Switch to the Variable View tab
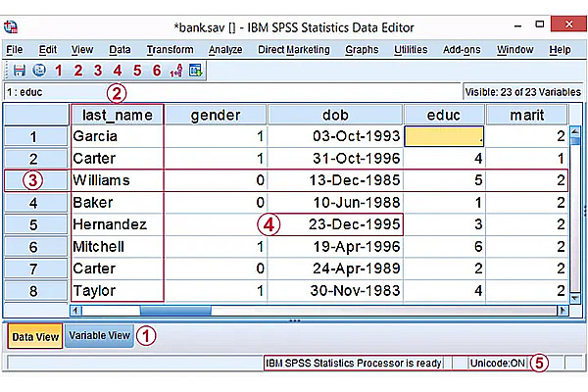Screen dimensions: 588x392 point(99,336)
